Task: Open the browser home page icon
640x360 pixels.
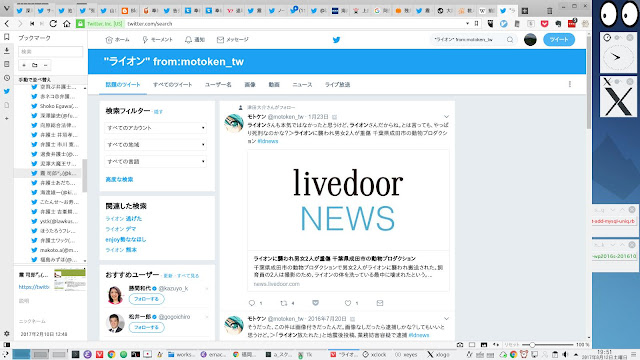Action: 67,24
